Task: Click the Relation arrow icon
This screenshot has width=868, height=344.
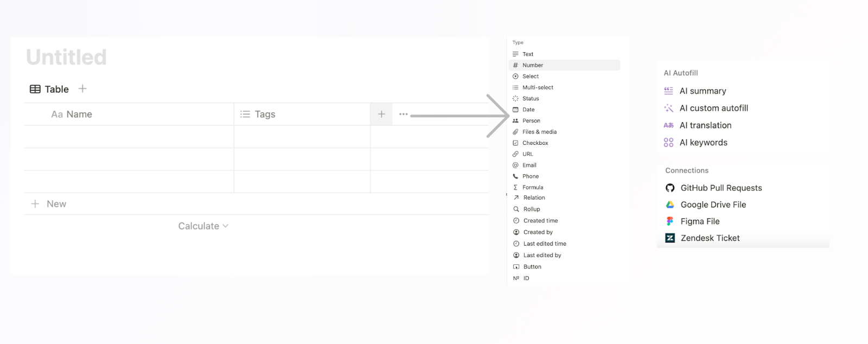Action: pos(516,198)
